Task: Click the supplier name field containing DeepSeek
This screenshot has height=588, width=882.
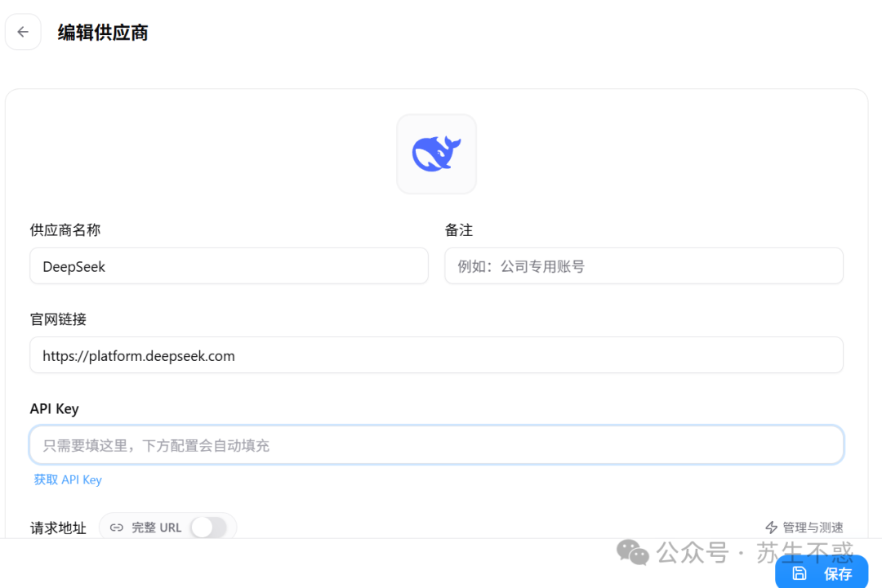Action: coord(229,266)
